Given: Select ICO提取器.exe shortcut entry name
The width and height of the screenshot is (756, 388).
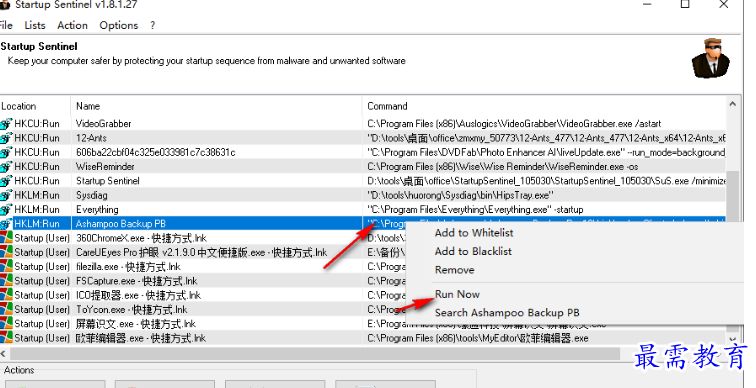Looking at the screenshot, I should [x=138, y=295].
